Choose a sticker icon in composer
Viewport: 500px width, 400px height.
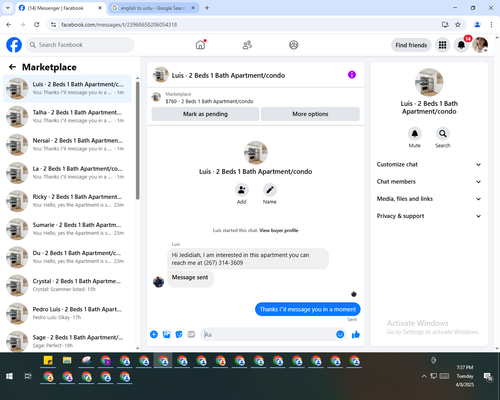[x=179, y=334]
